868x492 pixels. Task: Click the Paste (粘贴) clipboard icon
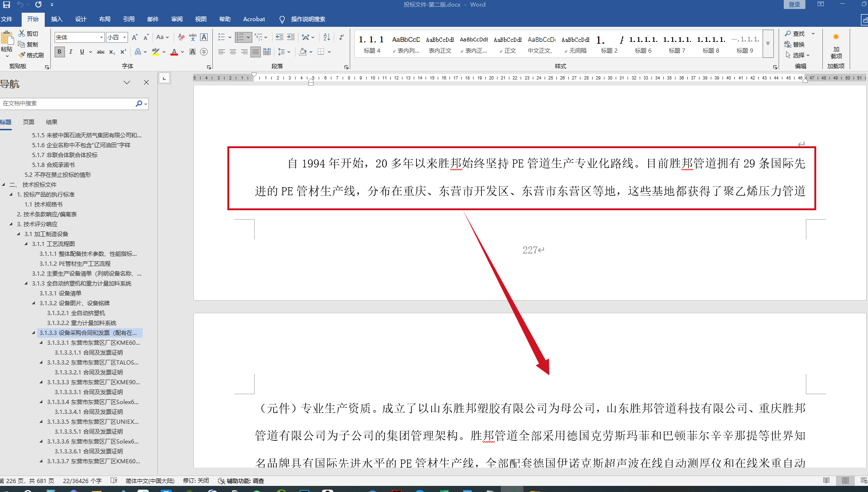click(x=7, y=39)
